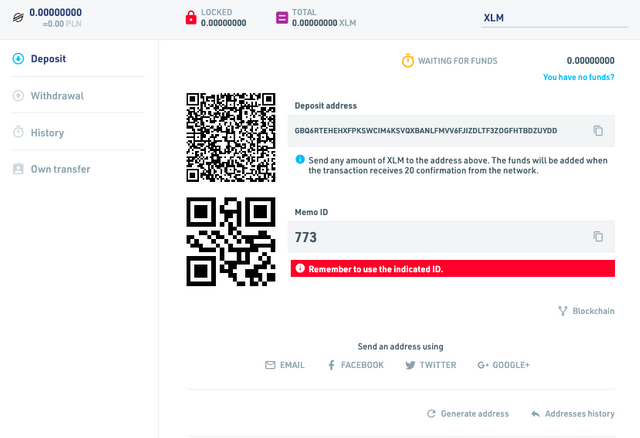Image resolution: width=640 pixels, height=438 pixels.
Task: Follow the 'You have no funds?' link
Action: [578, 77]
